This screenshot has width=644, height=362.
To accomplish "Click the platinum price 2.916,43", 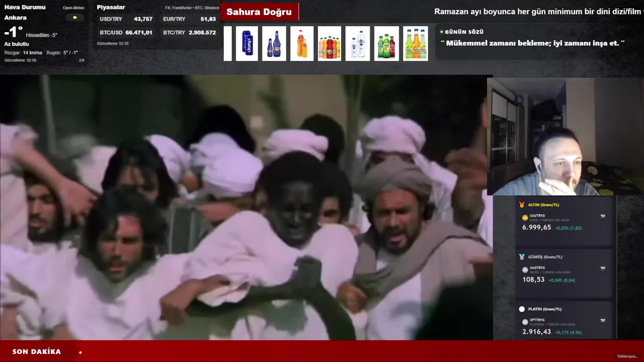I will tap(537, 332).
